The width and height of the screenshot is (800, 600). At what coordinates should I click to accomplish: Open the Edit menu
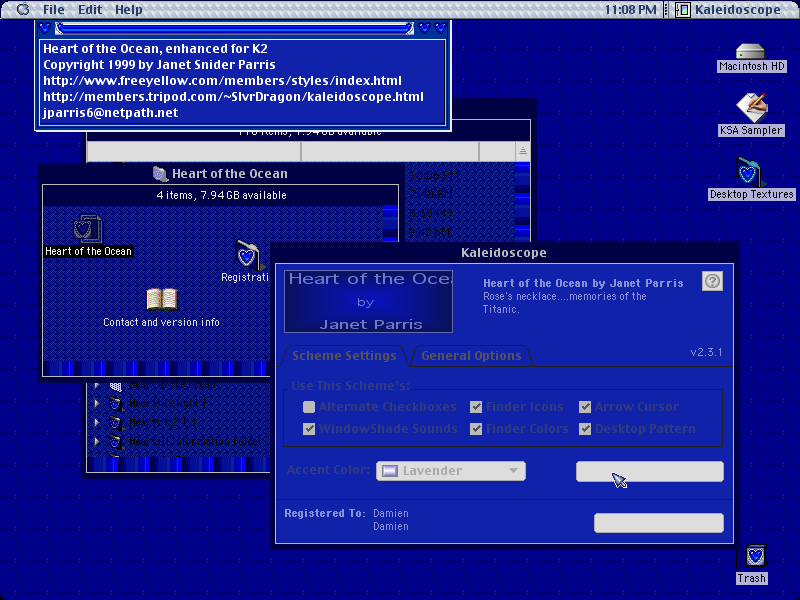90,10
